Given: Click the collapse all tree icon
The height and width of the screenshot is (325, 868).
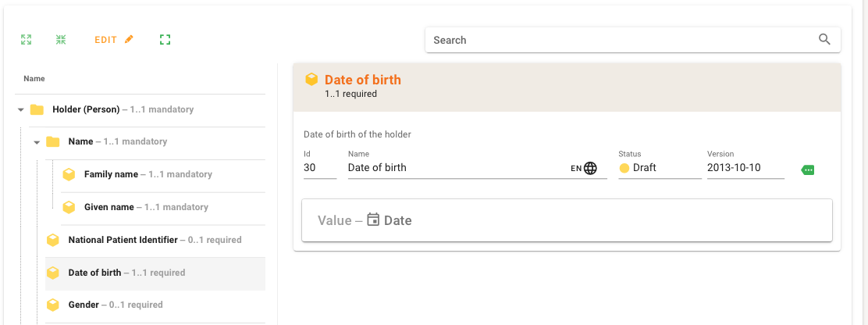Looking at the screenshot, I should [x=61, y=39].
